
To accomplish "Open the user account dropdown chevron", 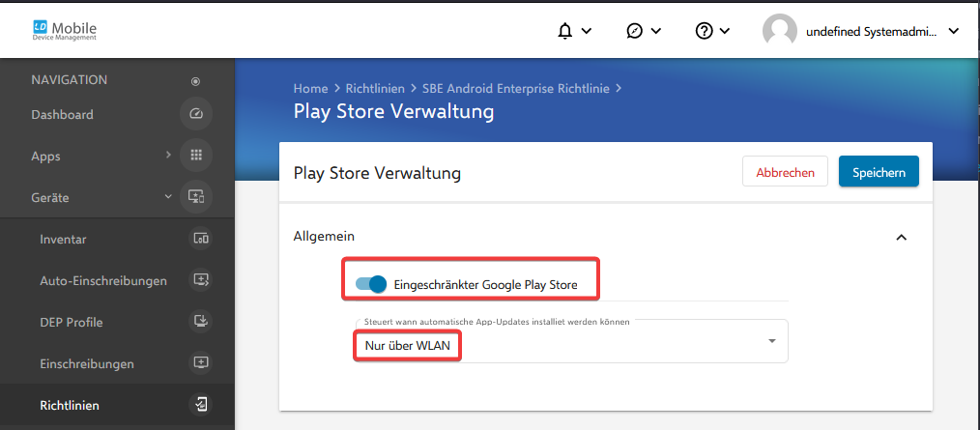I will pyautogui.click(x=953, y=31).
